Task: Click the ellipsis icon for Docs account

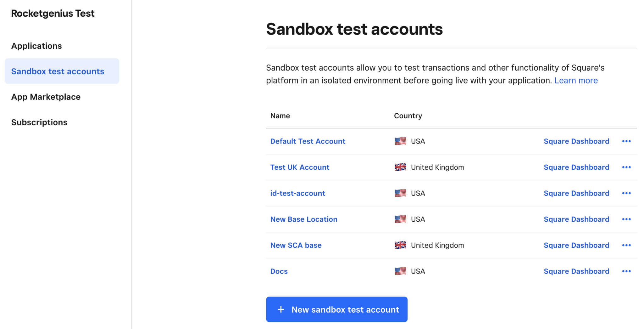Action: (x=626, y=271)
